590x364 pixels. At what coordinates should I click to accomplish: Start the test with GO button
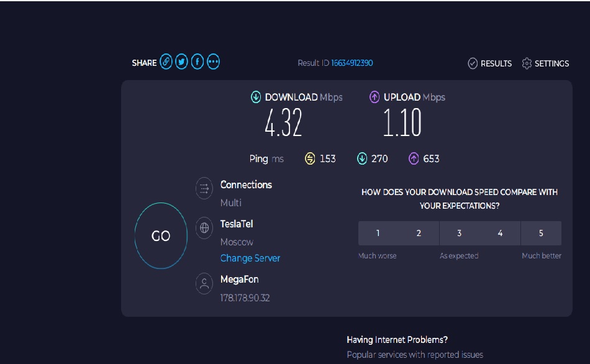coord(161,235)
